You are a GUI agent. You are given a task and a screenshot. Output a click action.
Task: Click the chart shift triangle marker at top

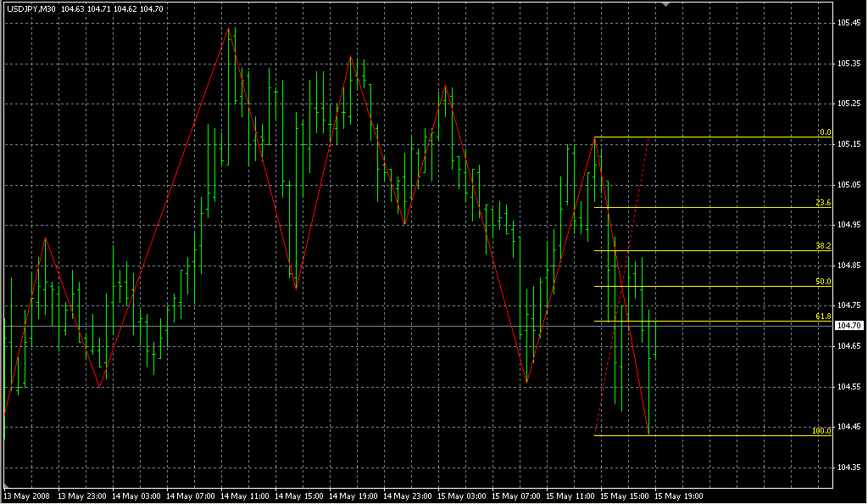click(x=666, y=5)
